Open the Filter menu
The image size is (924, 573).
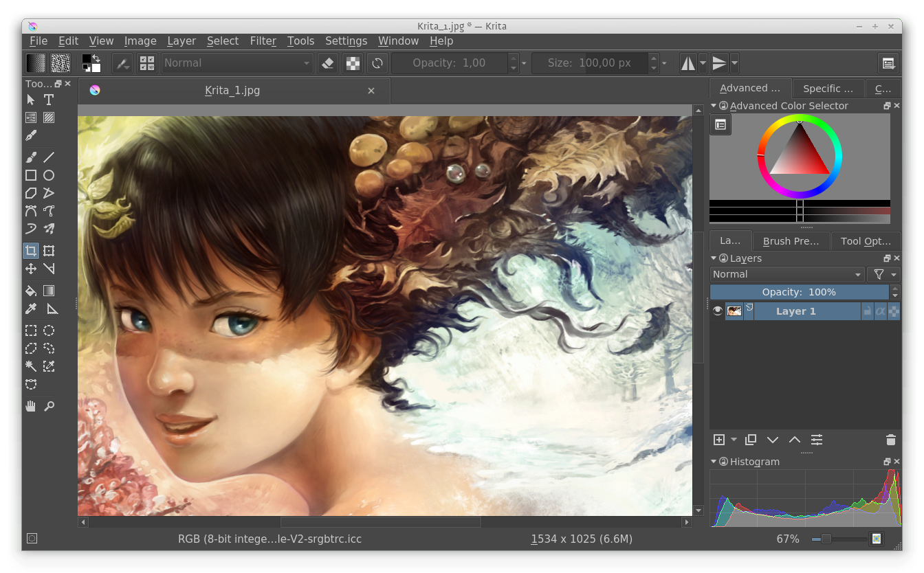click(x=263, y=41)
